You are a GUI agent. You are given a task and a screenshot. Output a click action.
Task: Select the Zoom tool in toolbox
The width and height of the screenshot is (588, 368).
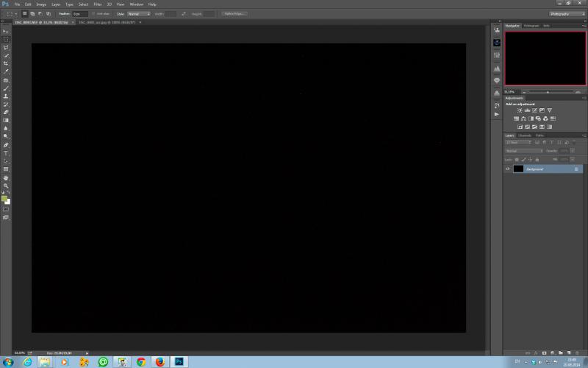pyautogui.click(x=6, y=186)
